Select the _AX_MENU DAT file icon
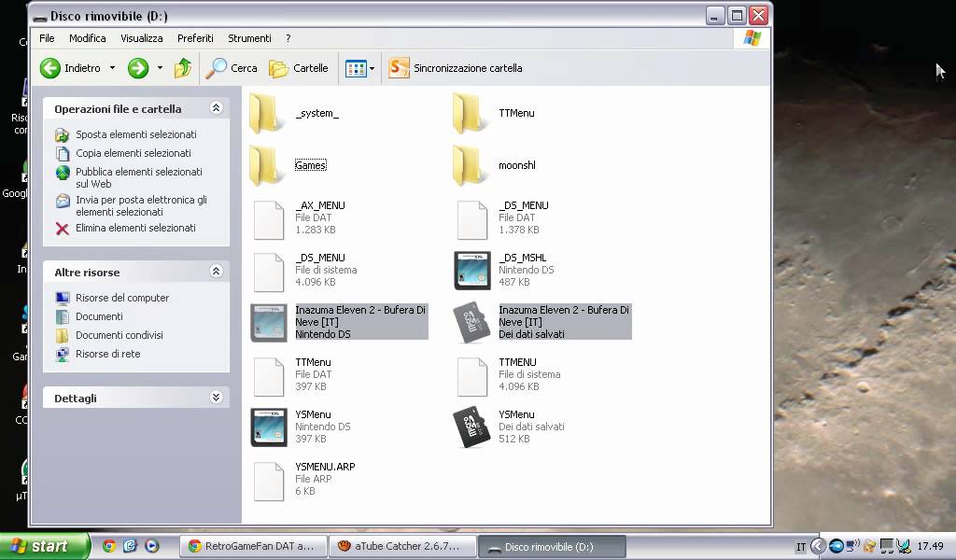This screenshot has height=560, width=956. (269, 220)
